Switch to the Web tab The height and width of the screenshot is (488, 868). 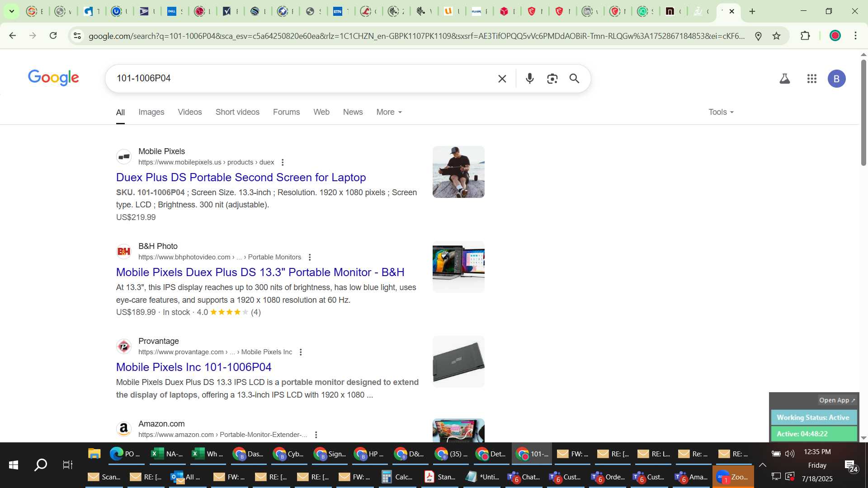pyautogui.click(x=321, y=112)
